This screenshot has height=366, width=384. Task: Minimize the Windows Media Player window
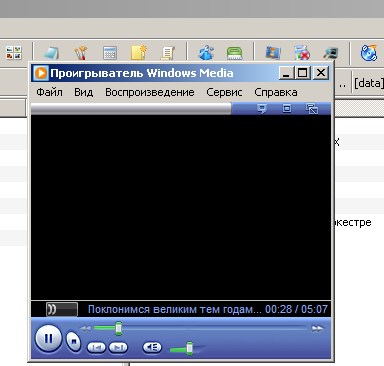[286, 73]
